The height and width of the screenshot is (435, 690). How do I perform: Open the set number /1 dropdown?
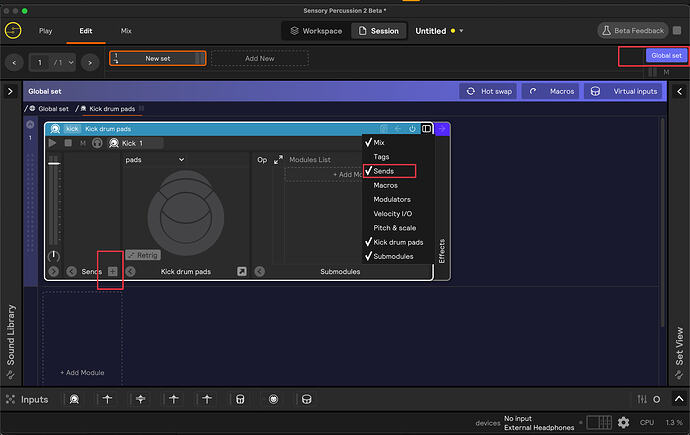(x=64, y=63)
